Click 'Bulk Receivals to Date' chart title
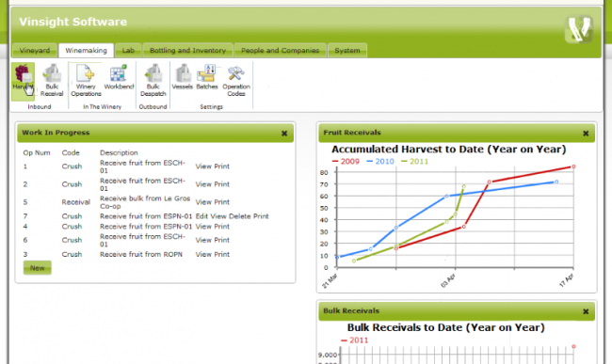This screenshot has width=612, height=364. (445, 327)
